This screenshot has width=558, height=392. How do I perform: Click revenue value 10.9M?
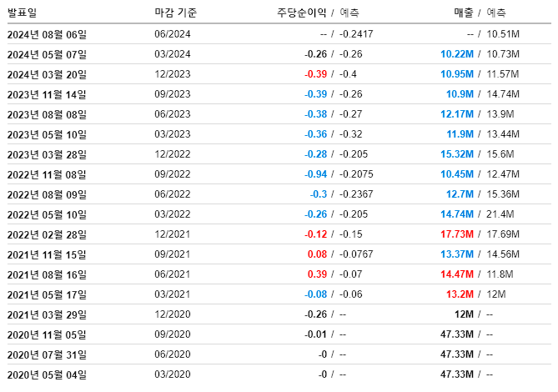[460, 94]
